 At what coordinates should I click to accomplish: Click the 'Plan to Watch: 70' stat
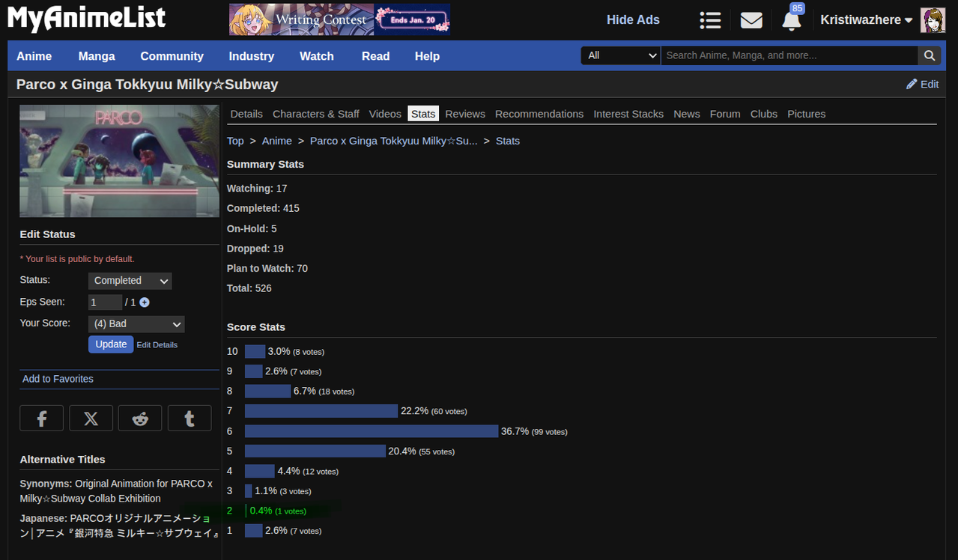267,268
